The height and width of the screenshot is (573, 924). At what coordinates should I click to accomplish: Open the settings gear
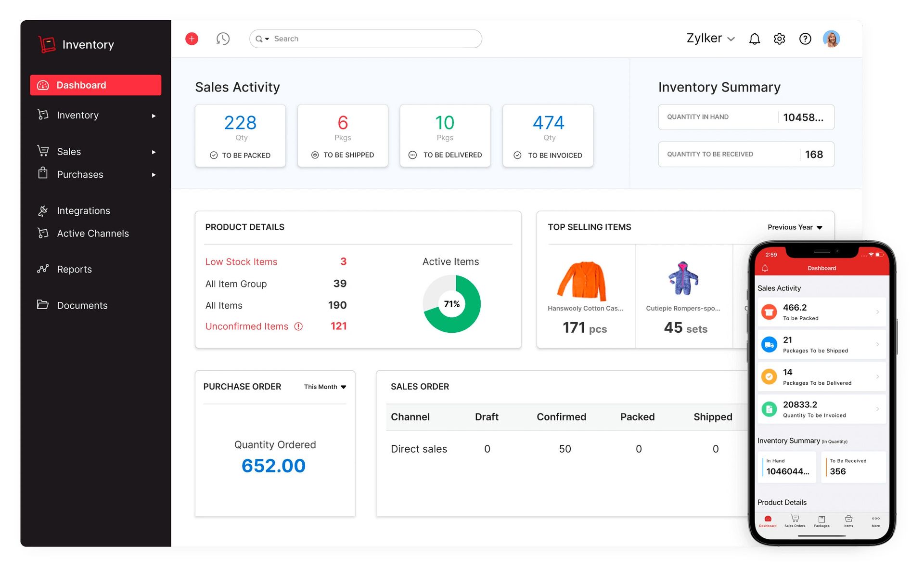[x=779, y=39]
